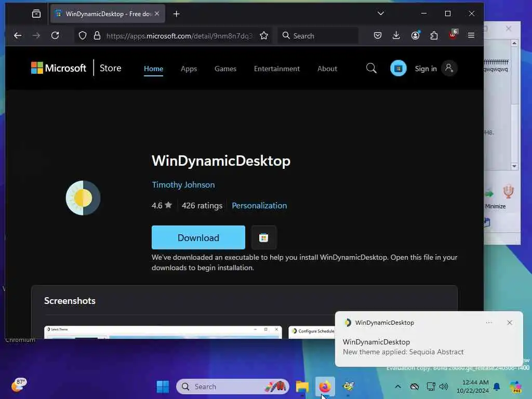List all tabs dropdown arrow

coord(381,14)
